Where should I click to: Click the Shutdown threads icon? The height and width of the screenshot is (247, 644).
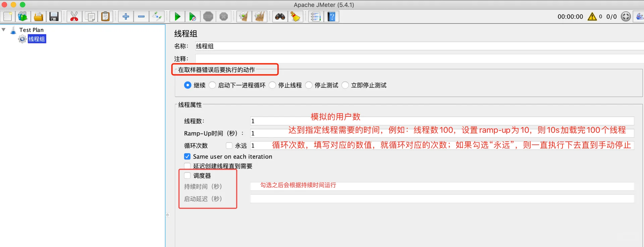click(x=224, y=16)
